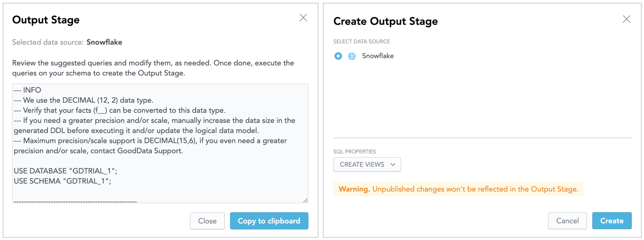Copy the queries using Copy to clipboard
The width and height of the screenshot is (644, 240).
(269, 221)
